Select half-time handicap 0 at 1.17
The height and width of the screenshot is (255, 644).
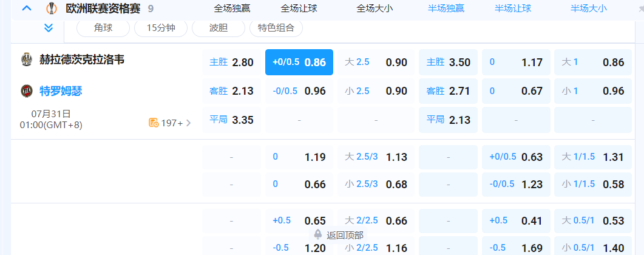[x=516, y=63]
